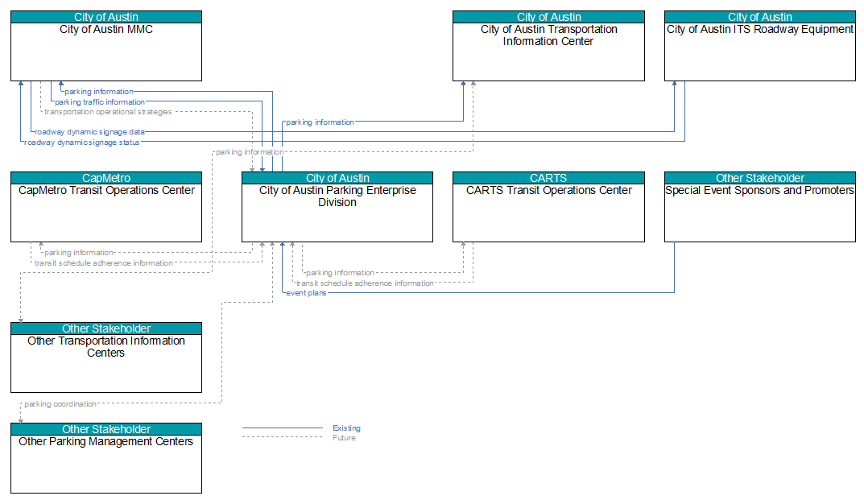Click CapMetro header of Transit Operations box
This screenshot has width=864, height=504.
coord(106,178)
